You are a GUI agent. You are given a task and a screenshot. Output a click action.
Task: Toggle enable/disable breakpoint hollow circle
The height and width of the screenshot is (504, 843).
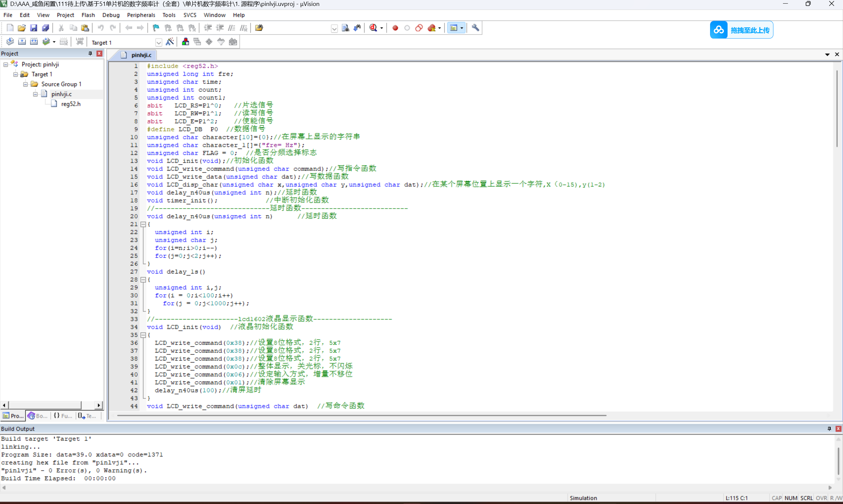407,28
